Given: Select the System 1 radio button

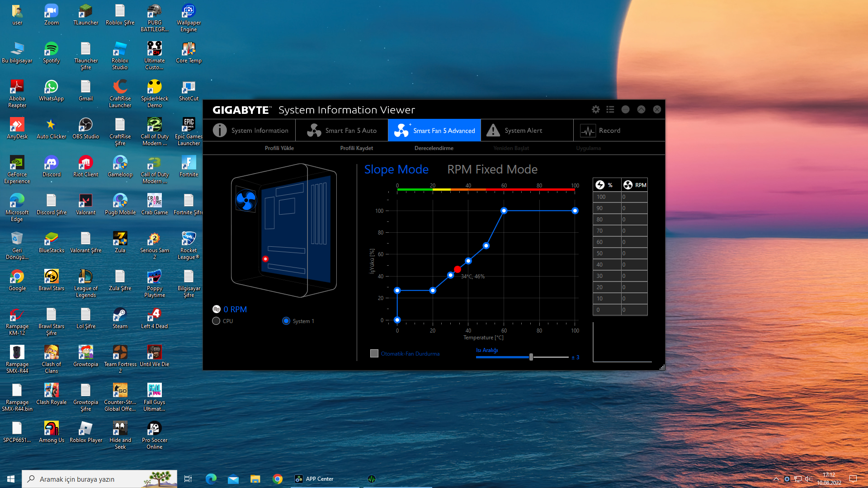Looking at the screenshot, I should pos(286,321).
